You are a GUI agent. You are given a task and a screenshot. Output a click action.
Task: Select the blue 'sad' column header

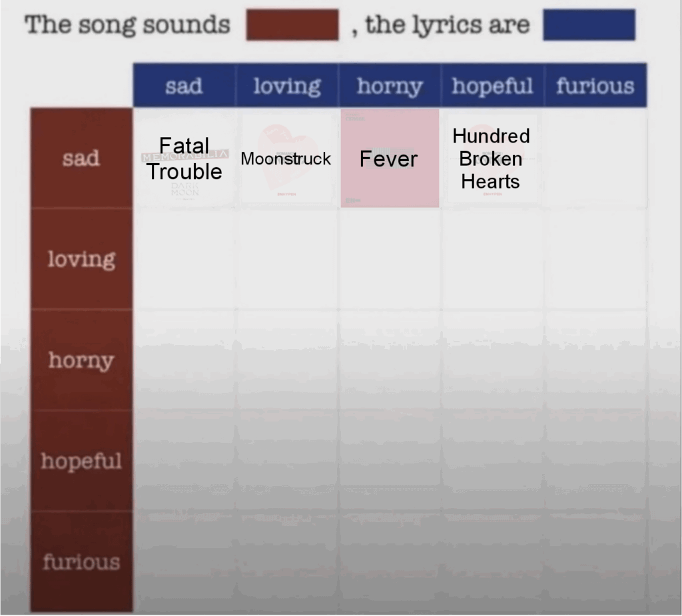(x=184, y=86)
